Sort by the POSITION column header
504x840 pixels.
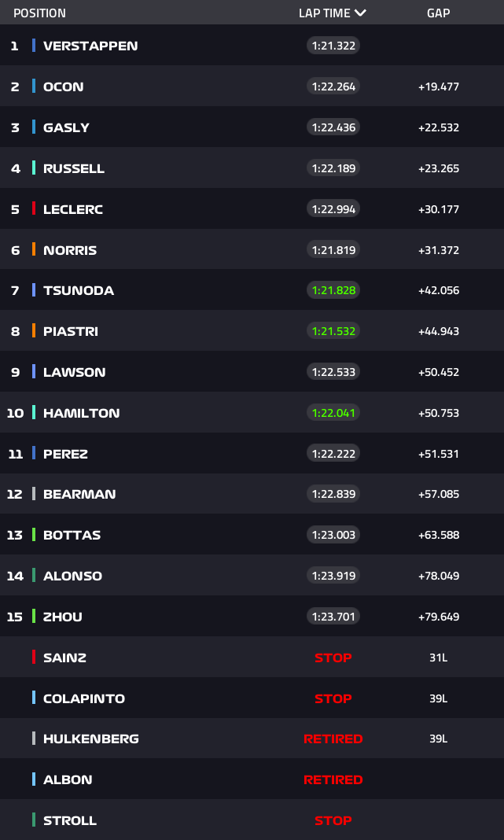tap(39, 13)
